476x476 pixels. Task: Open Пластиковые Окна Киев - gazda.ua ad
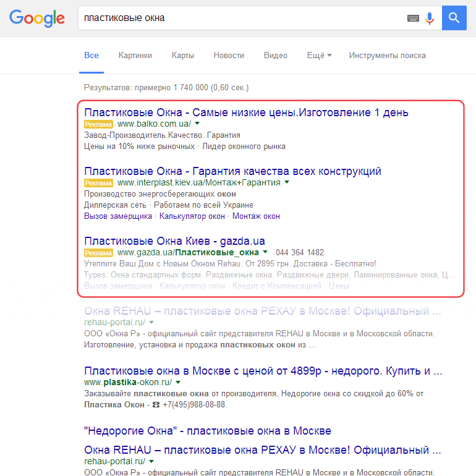tap(174, 241)
